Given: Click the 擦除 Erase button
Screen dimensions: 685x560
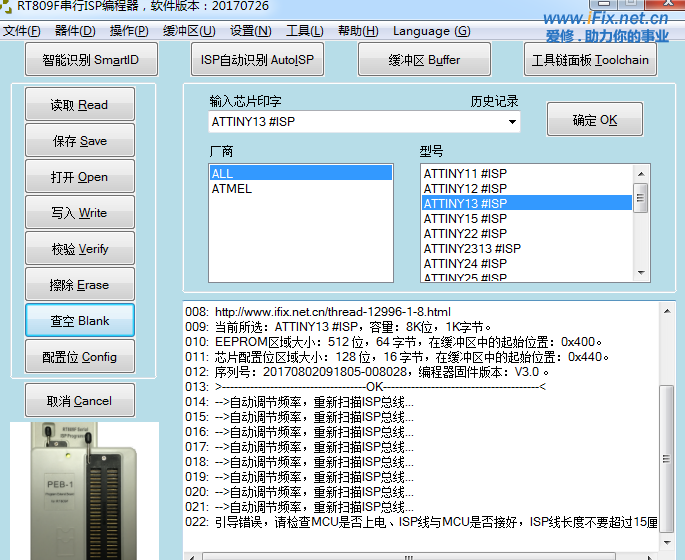Looking at the screenshot, I should (80, 285).
